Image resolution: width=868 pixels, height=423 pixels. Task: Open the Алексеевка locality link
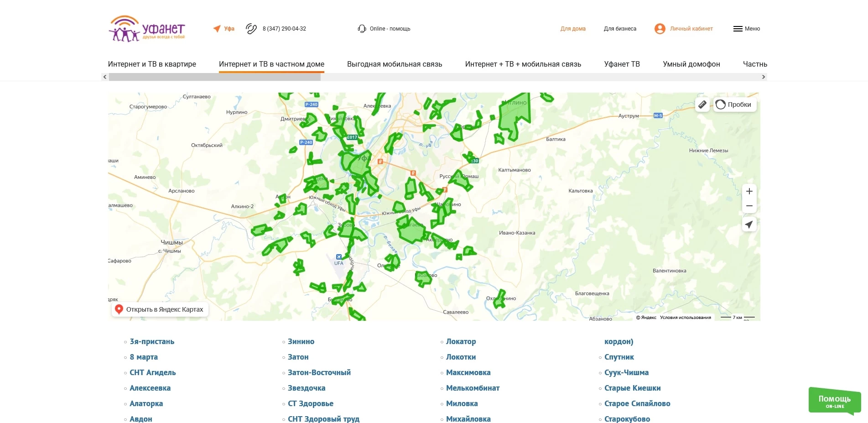click(x=150, y=388)
